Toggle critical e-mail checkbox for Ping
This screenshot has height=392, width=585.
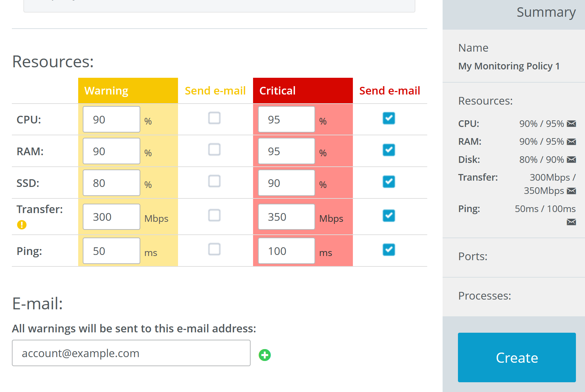[388, 250]
